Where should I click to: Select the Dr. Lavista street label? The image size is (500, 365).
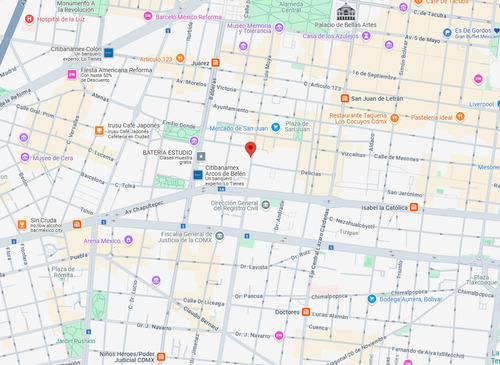[254, 267]
